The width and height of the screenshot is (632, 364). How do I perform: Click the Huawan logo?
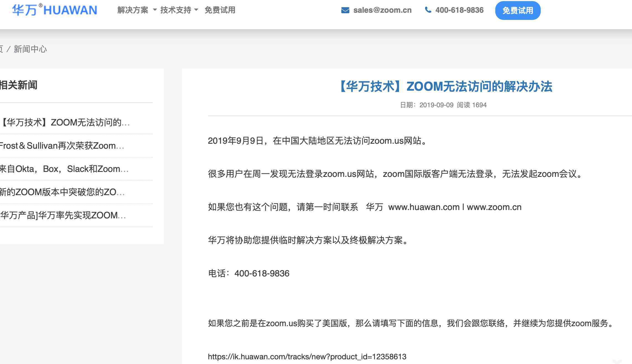tap(55, 10)
